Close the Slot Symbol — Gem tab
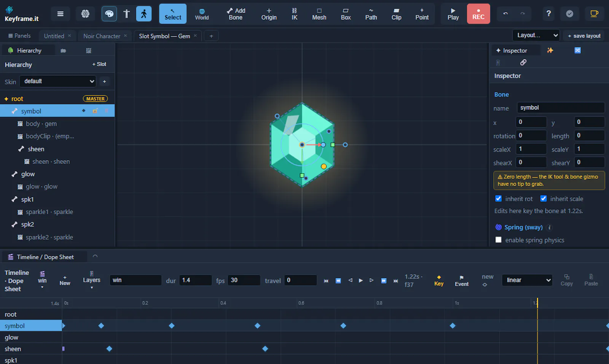This screenshot has height=364, width=609. coord(195,36)
